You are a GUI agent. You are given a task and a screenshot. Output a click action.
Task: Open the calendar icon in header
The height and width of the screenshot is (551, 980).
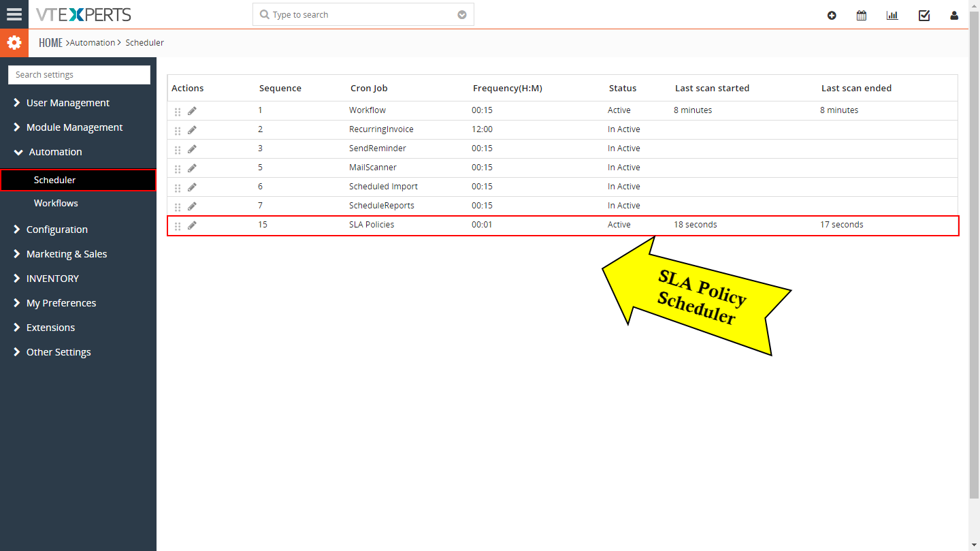(x=862, y=15)
